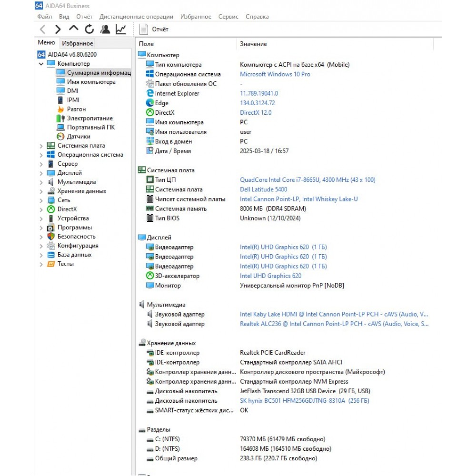
Task: Click the Программы icon in tree
Action: click(51, 228)
